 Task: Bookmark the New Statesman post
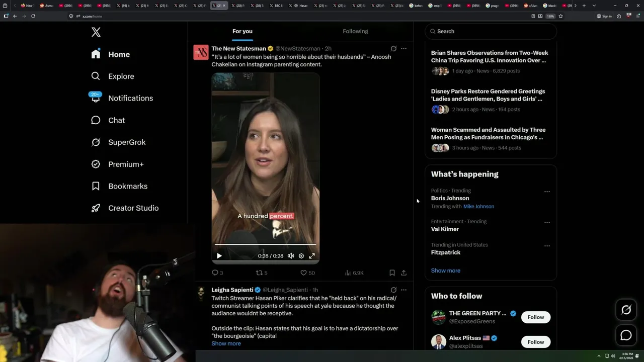392,273
